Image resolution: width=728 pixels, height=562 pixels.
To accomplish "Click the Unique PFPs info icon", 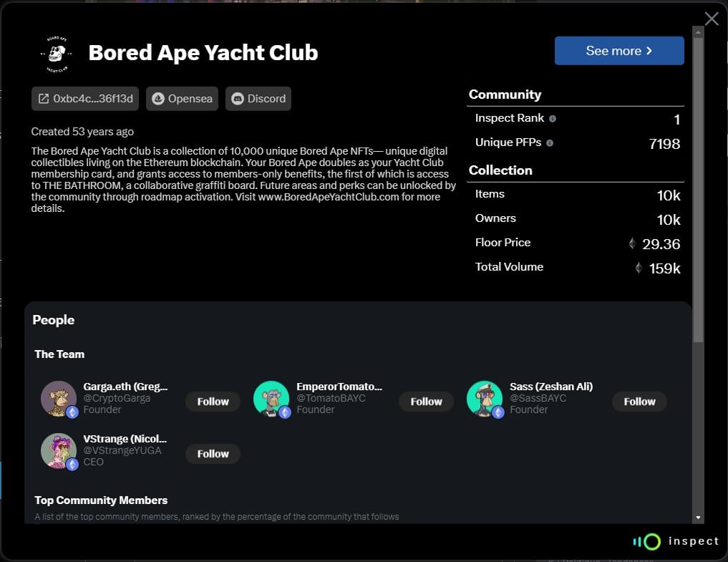I will [x=550, y=143].
